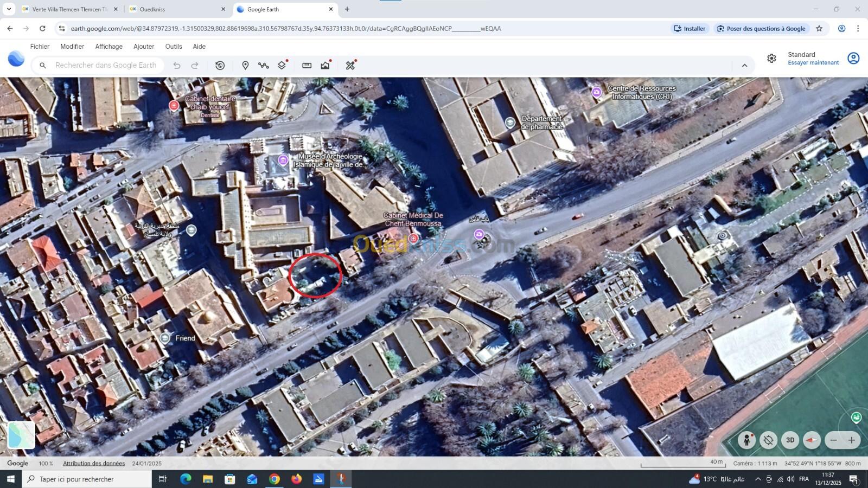Toggle the location tracking icon

(x=768, y=440)
